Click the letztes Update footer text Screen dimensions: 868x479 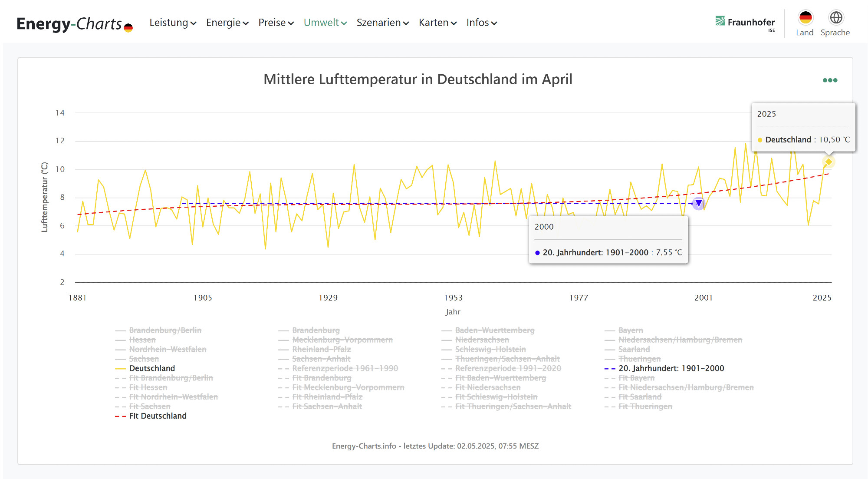[x=435, y=446]
